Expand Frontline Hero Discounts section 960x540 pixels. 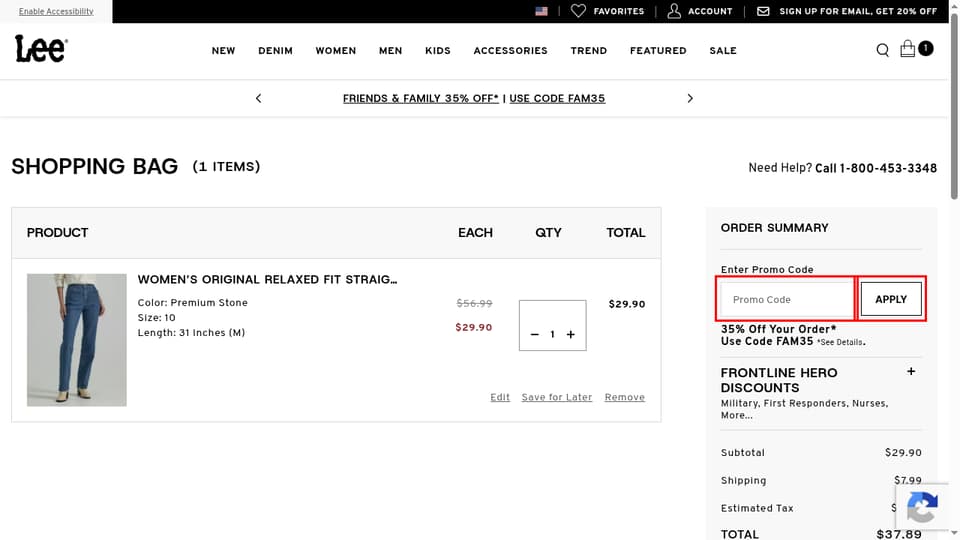911,372
